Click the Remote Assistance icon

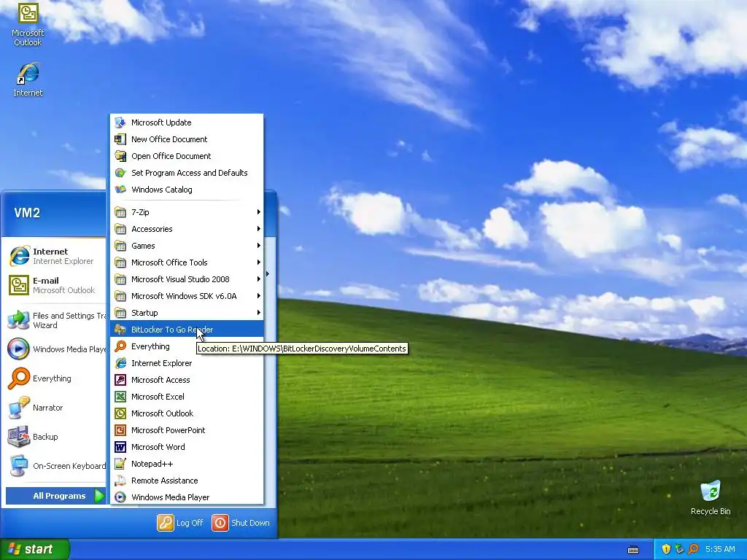(120, 480)
